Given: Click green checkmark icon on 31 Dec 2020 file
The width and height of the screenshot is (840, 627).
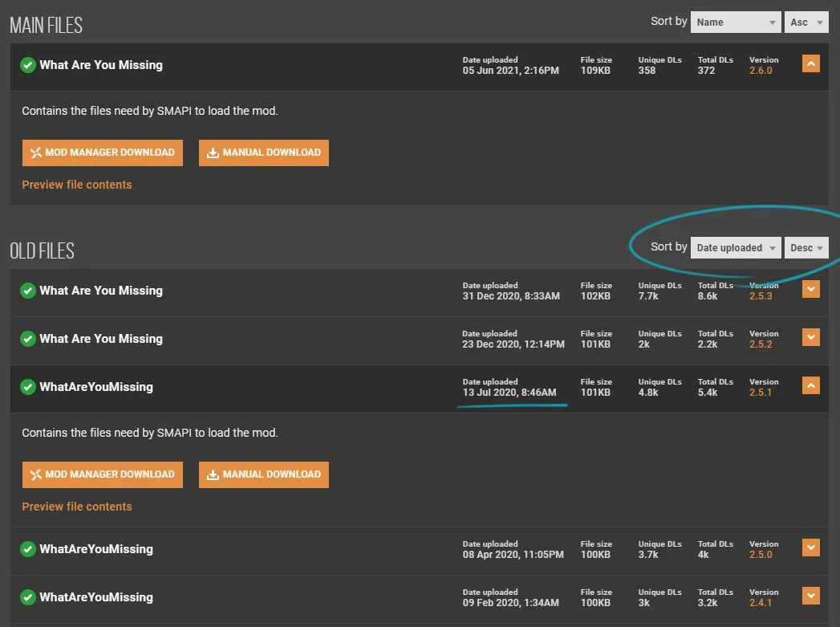Looking at the screenshot, I should 28,291.
